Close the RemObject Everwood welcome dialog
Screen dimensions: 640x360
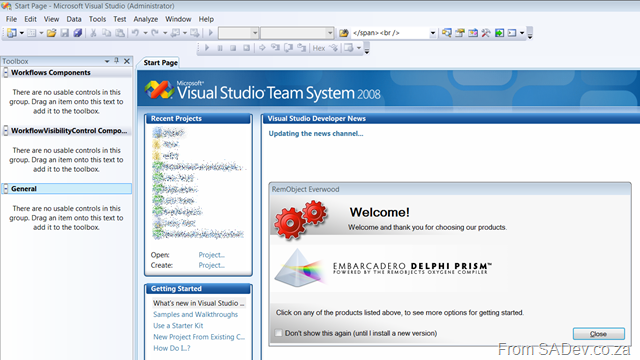598,334
